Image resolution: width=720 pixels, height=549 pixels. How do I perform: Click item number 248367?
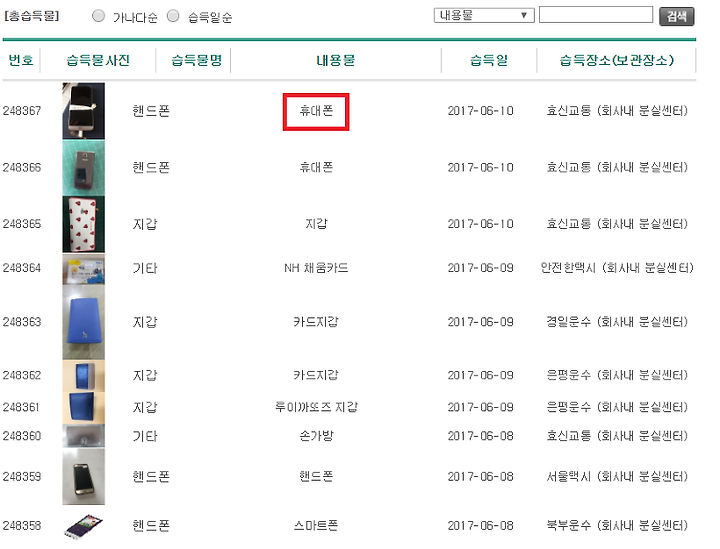tap(22, 111)
